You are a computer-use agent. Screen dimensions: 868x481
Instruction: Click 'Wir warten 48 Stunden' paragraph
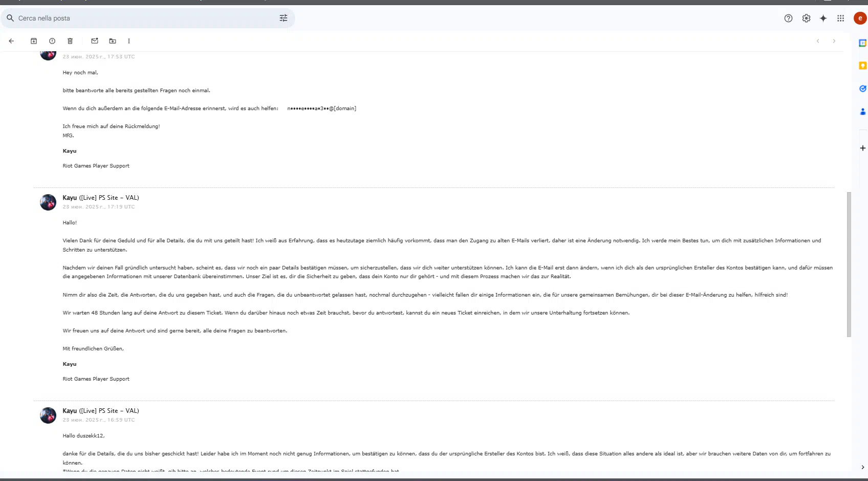(x=346, y=313)
